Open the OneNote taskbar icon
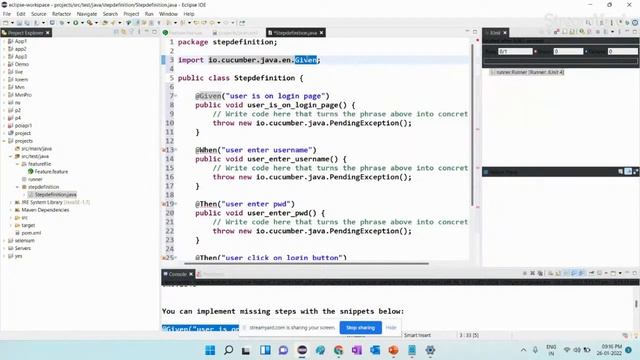640x360 pixels. point(357,350)
